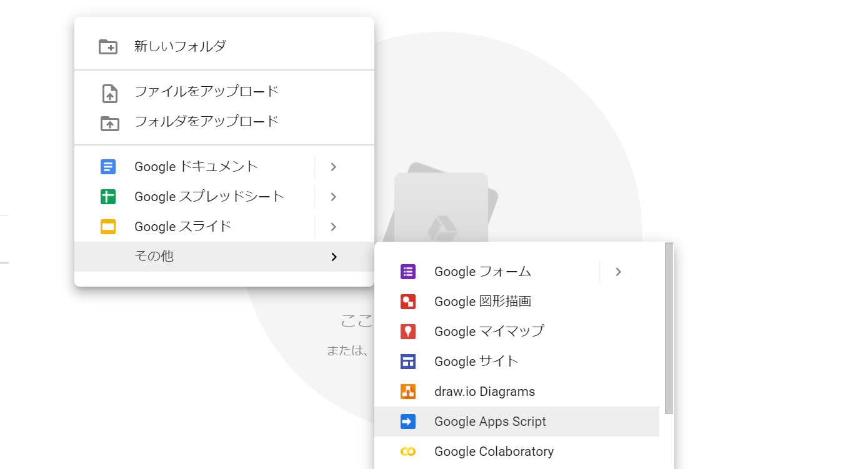
Task: Select Google サイト from submenu
Action: (517, 362)
